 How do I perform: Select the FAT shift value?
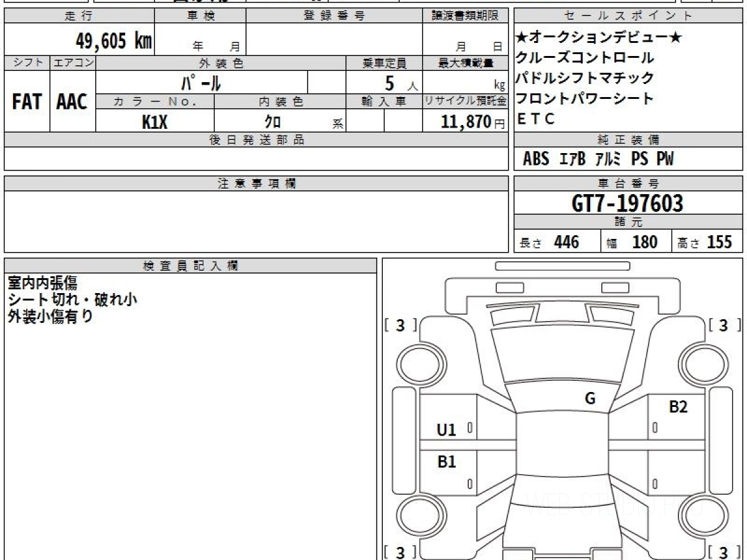(x=27, y=102)
